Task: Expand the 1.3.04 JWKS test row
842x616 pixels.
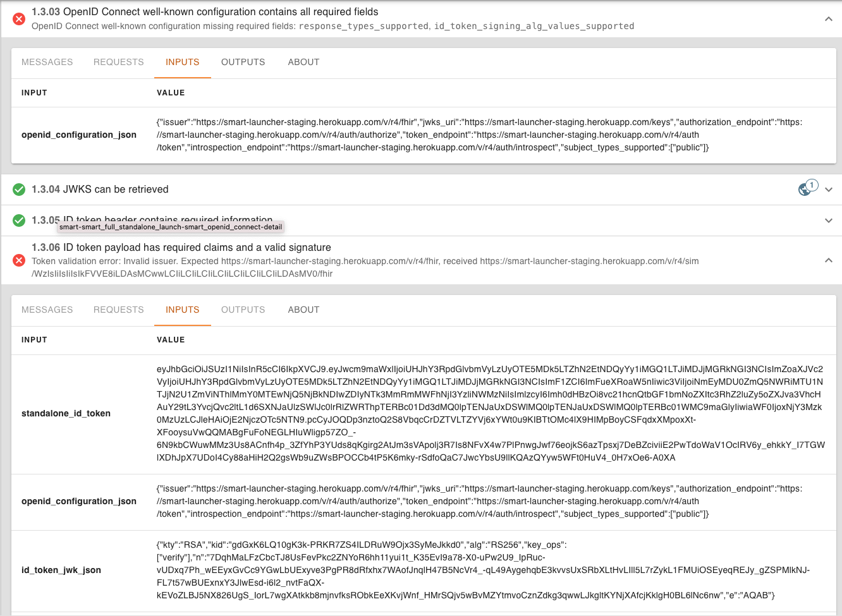Action: (x=828, y=189)
